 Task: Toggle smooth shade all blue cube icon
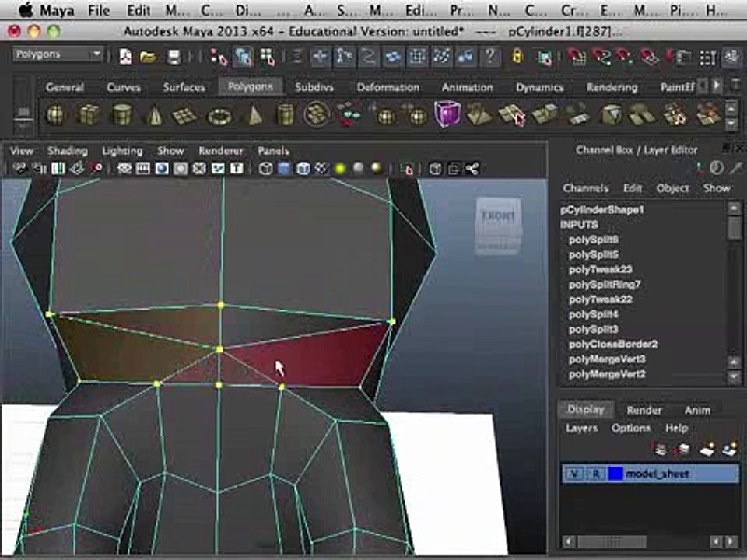285,169
